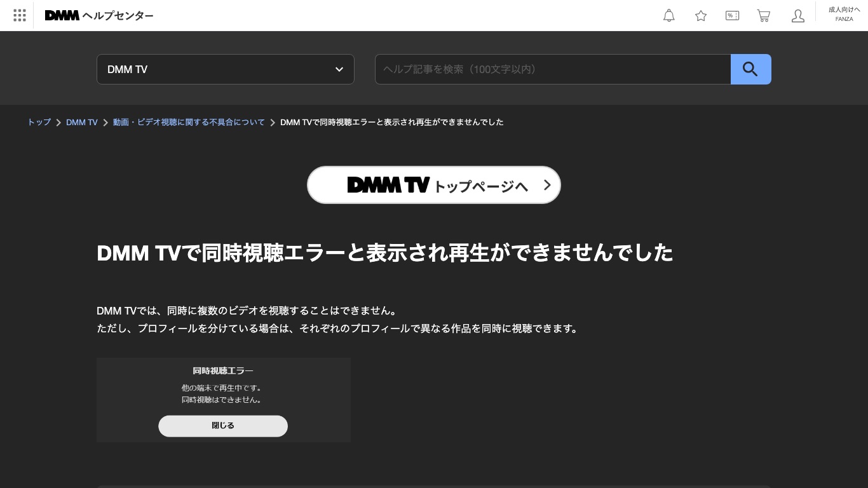Image resolution: width=868 pixels, height=488 pixels.
Task: Open 動画・ビデオ視聴に関する不具合について breadcrumb
Action: [189, 122]
